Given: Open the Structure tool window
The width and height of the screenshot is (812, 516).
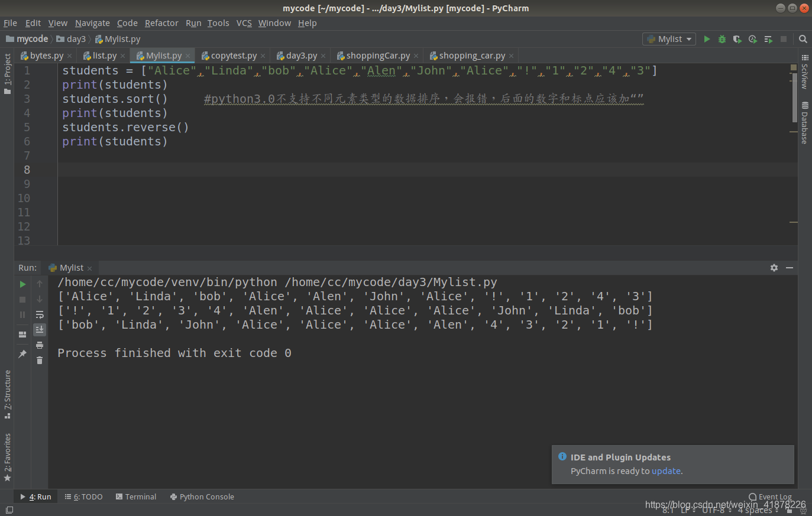Looking at the screenshot, I should 7,394.
